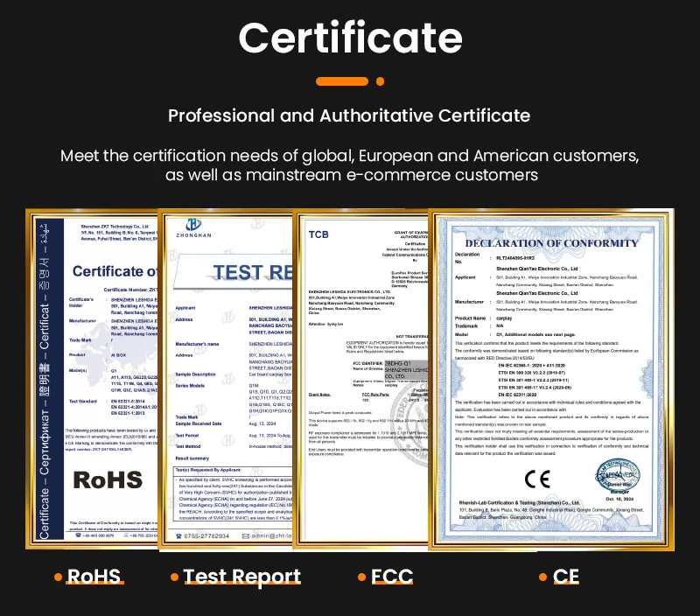
Task: Click the orange bullet before CE label
Action: pos(542,577)
